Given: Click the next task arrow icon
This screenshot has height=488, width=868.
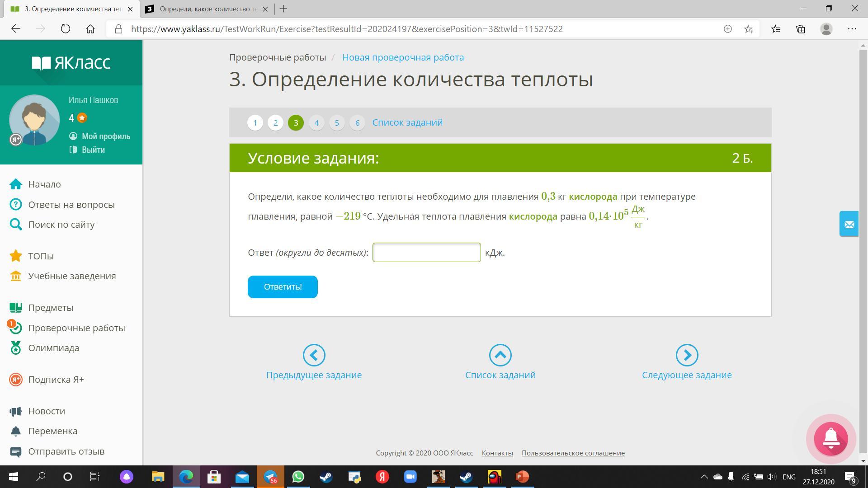Looking at the screenshot, I should (x=686, y=355).
